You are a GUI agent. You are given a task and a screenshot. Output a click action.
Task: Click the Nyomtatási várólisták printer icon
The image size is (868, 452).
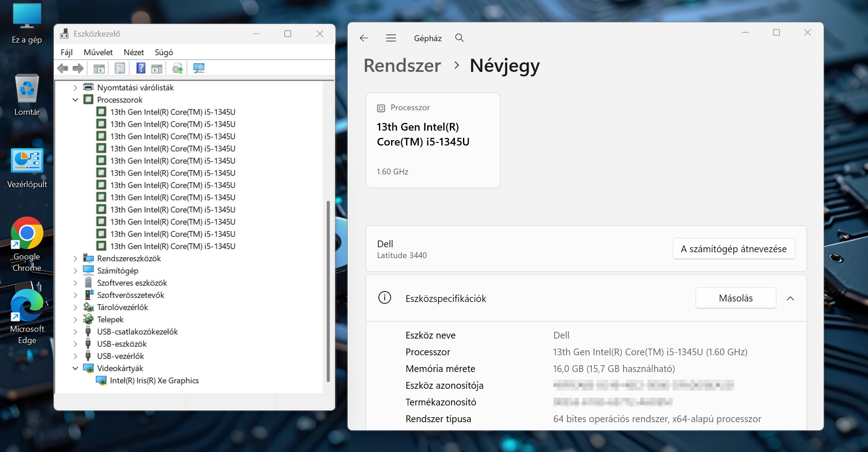tap(89, 87)
